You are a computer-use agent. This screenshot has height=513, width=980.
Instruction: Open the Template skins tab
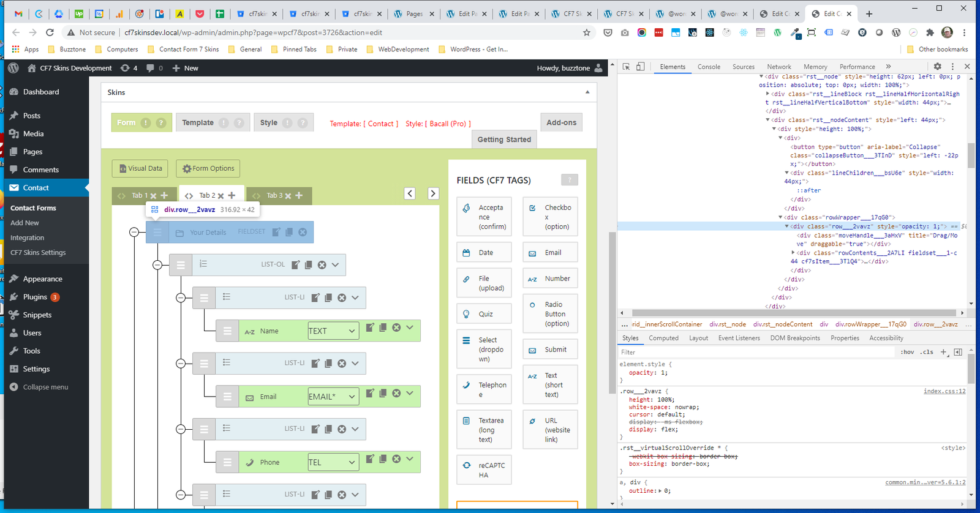(x=198, y=122)
